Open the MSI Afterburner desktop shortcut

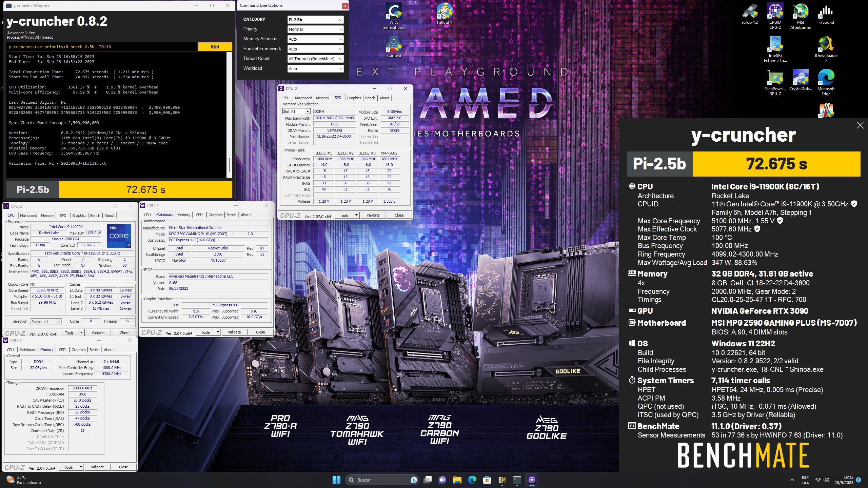[801, 16]
